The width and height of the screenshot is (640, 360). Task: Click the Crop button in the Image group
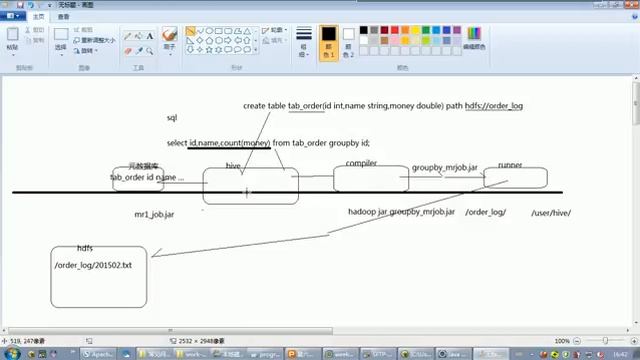[x=83, y=30]
